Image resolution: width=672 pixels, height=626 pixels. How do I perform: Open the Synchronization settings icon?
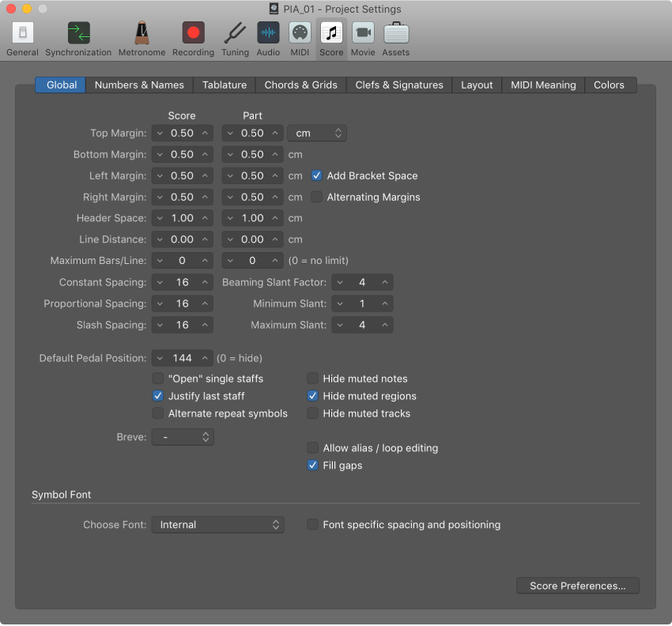(x=77, y=33)
